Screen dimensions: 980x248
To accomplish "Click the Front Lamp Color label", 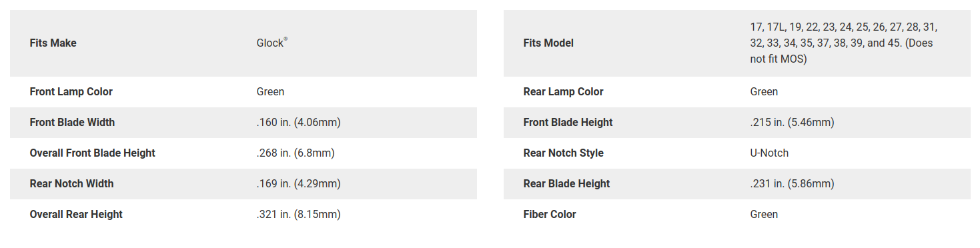I will pos(71,92).
